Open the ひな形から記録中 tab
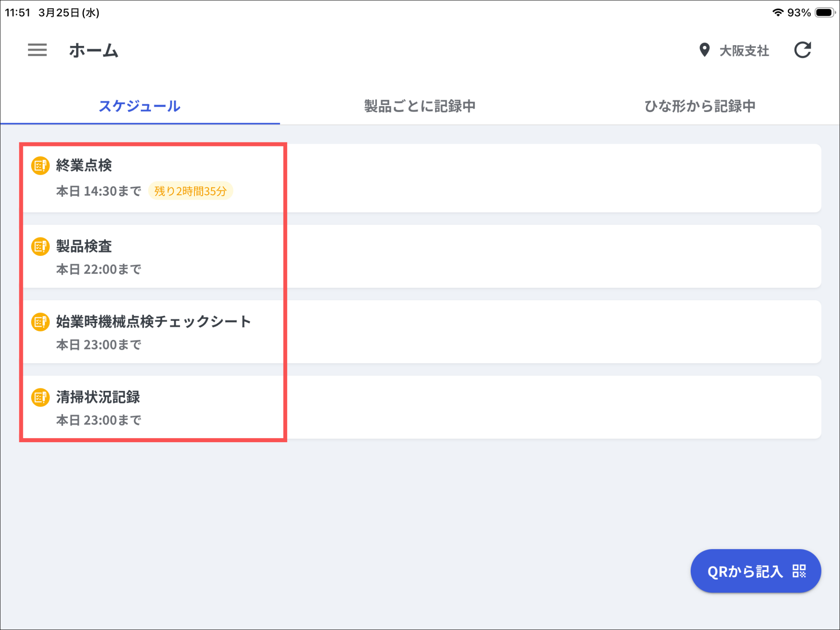Viewport: 840px width, 630px height. (700, 106)
